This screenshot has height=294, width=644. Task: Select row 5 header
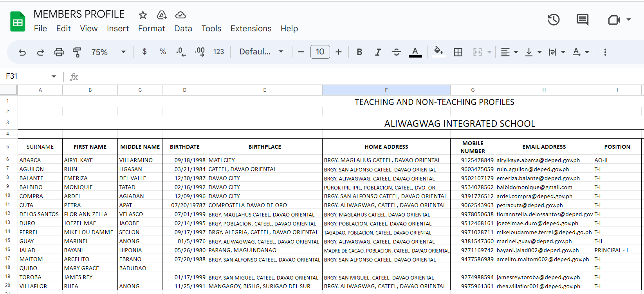tap(8, 147)
